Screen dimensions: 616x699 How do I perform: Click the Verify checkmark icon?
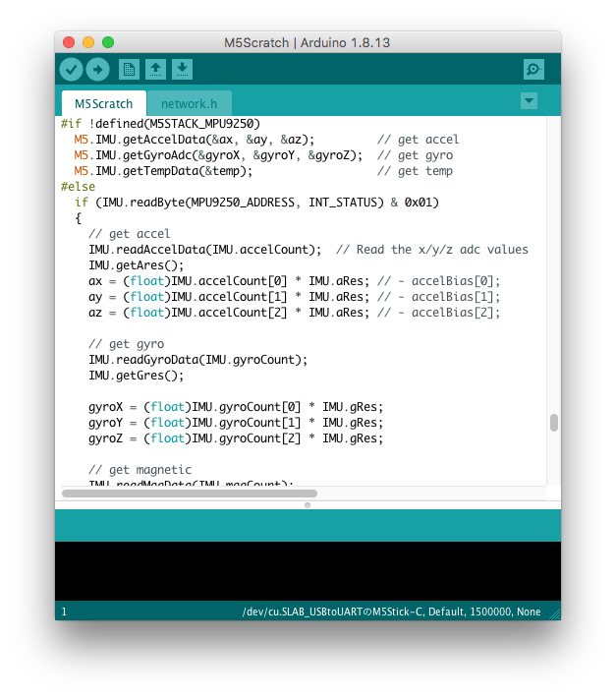(x=71, y=69)
